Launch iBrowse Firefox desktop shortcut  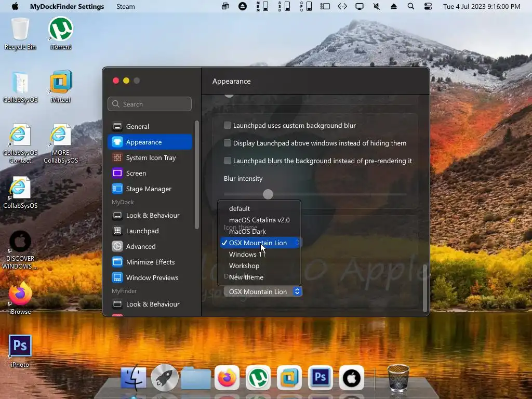(x=20, y=299)
